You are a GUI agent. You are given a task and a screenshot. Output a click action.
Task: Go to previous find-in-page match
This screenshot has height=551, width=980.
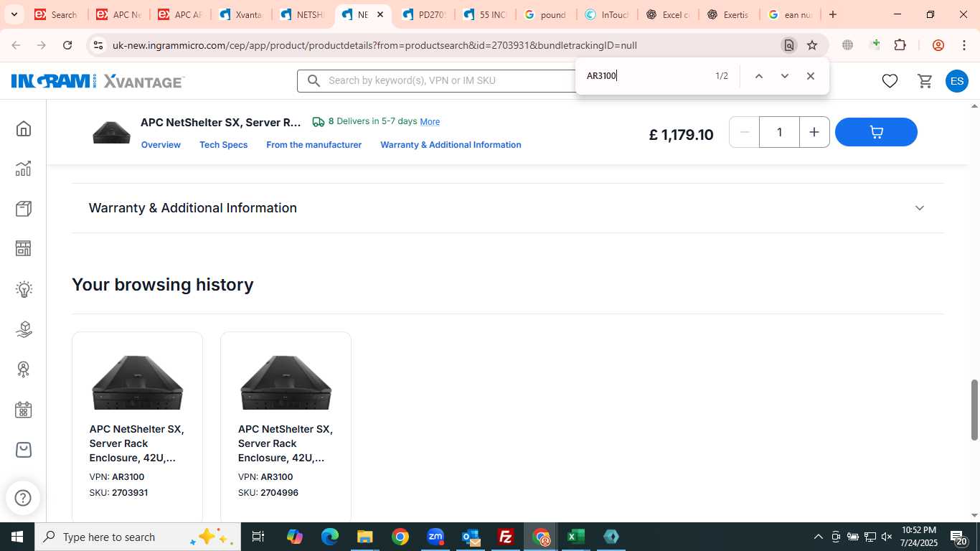(758, 76)
